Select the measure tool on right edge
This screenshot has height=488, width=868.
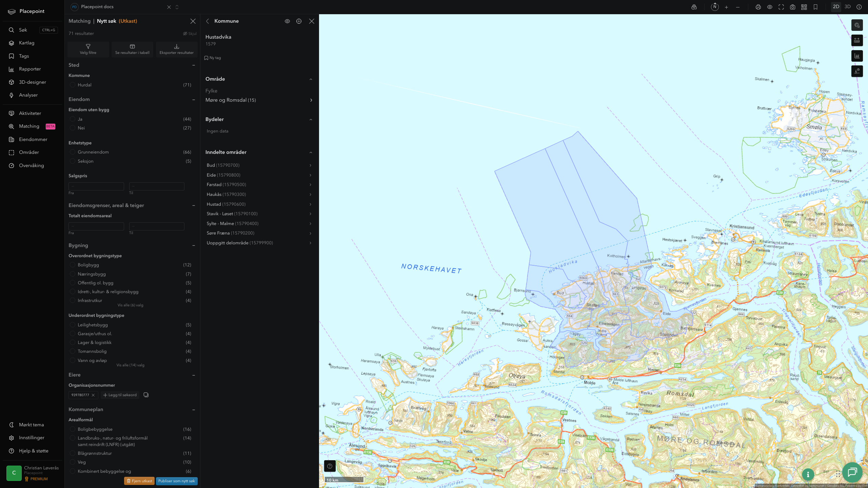[857, 40]
